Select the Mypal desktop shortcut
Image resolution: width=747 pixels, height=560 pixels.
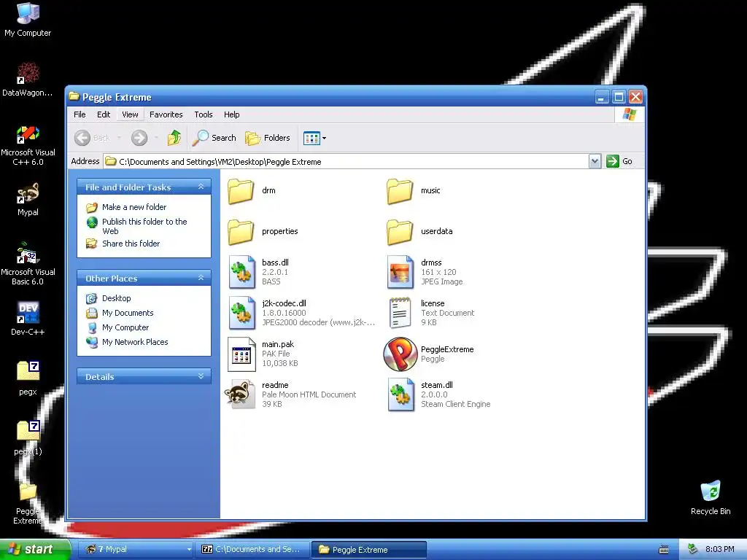28,200
